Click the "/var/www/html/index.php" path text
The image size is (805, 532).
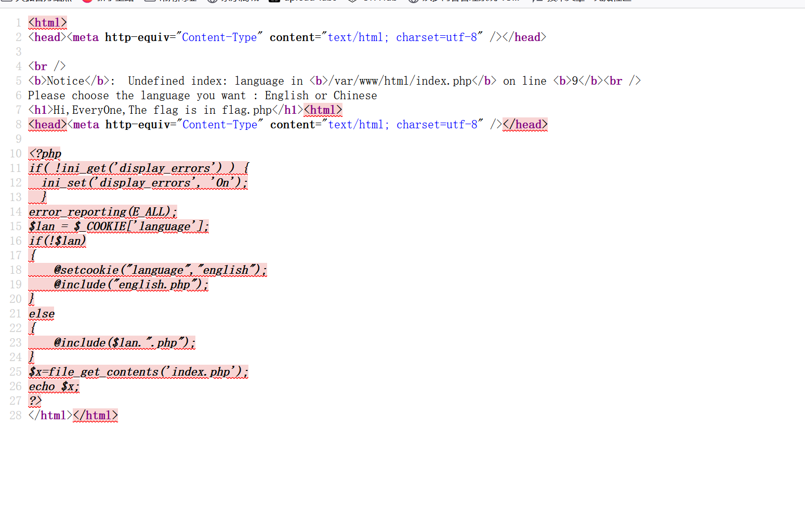(x=400, y=81)
